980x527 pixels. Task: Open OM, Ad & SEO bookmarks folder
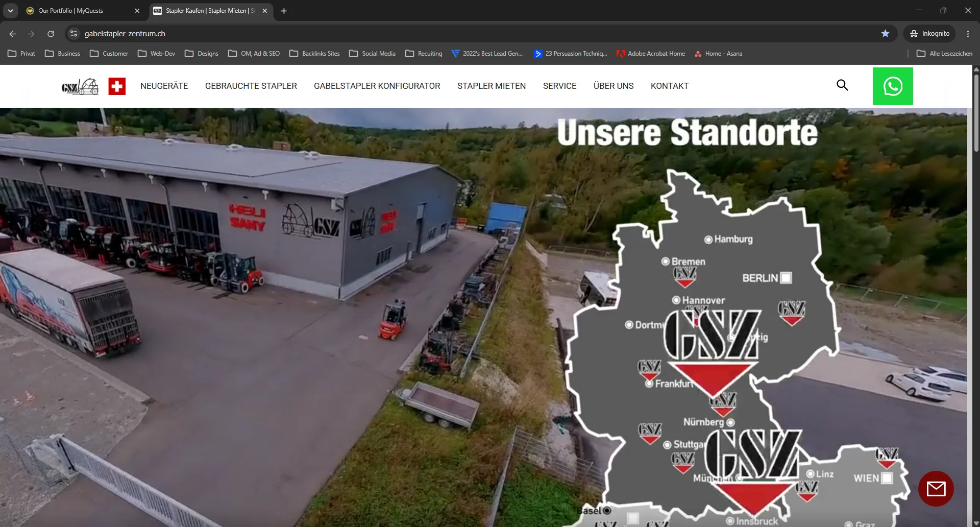coord(254,54)
